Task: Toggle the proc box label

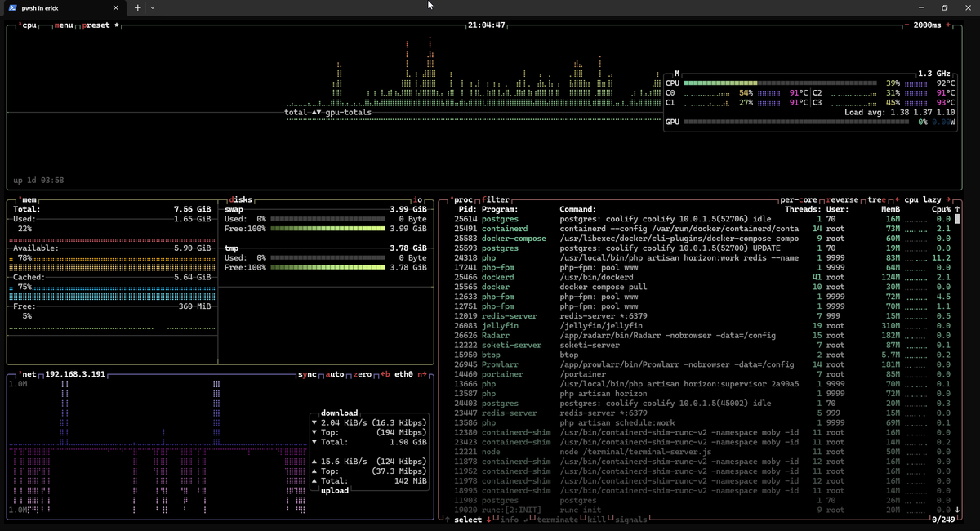Action: pos(462,199)
